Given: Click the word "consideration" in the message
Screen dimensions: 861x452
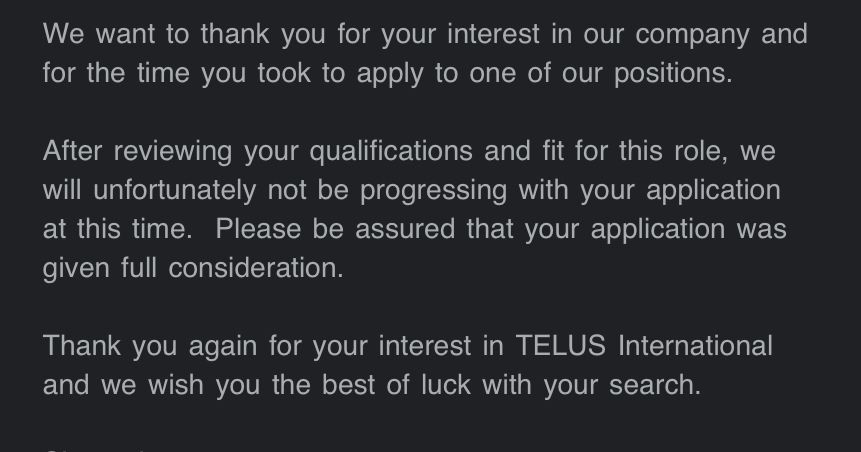Looking at the screenshot, I should click(x=254, y=268).
